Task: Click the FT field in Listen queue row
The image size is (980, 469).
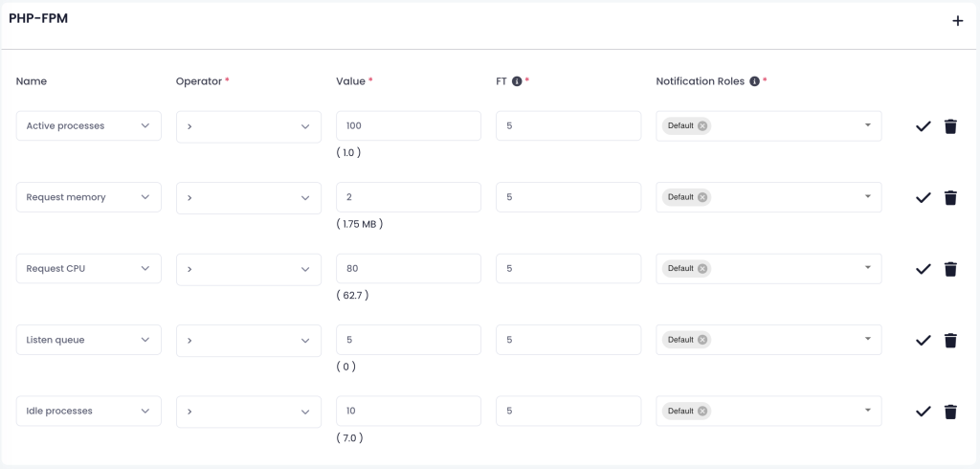Action: coord(568,340)
